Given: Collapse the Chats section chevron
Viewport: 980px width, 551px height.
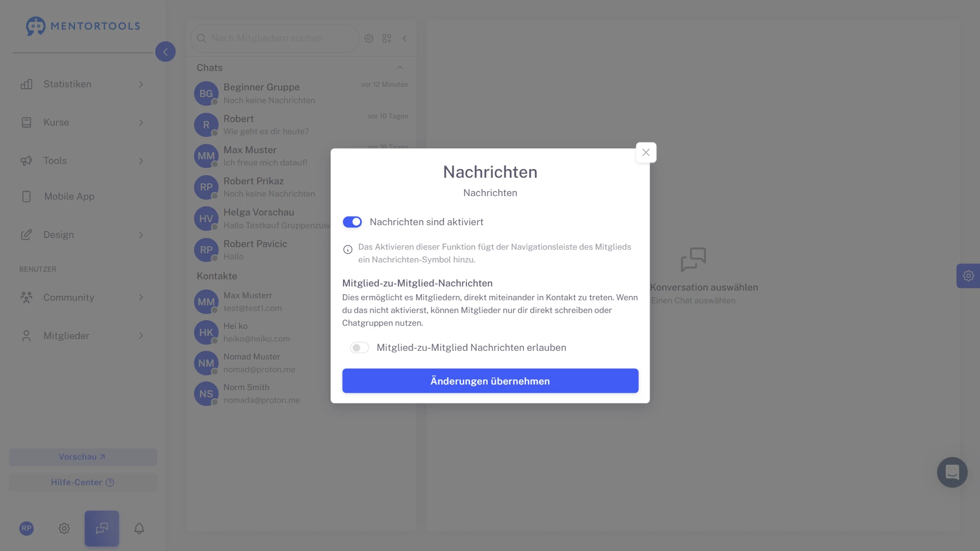Looking at the screenshot, I should [400, 68].
